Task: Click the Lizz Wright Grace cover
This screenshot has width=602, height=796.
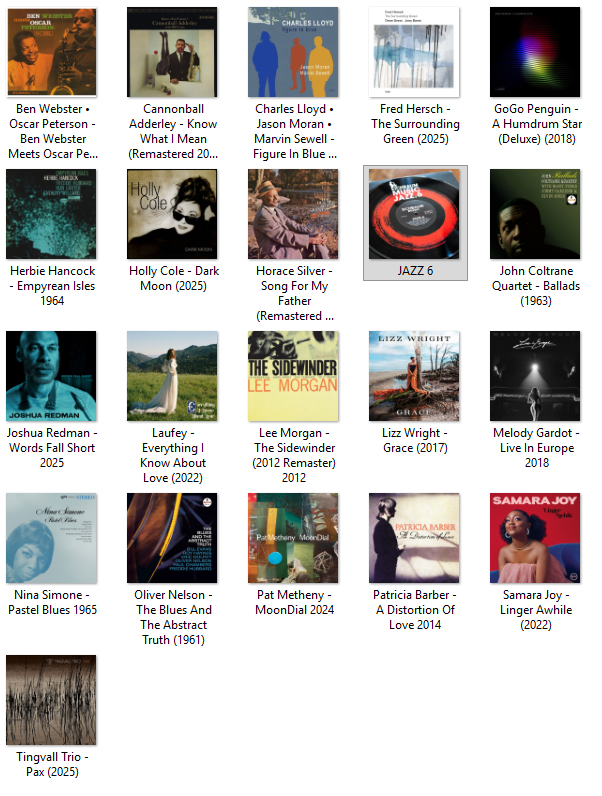Action: click(414, 376)
